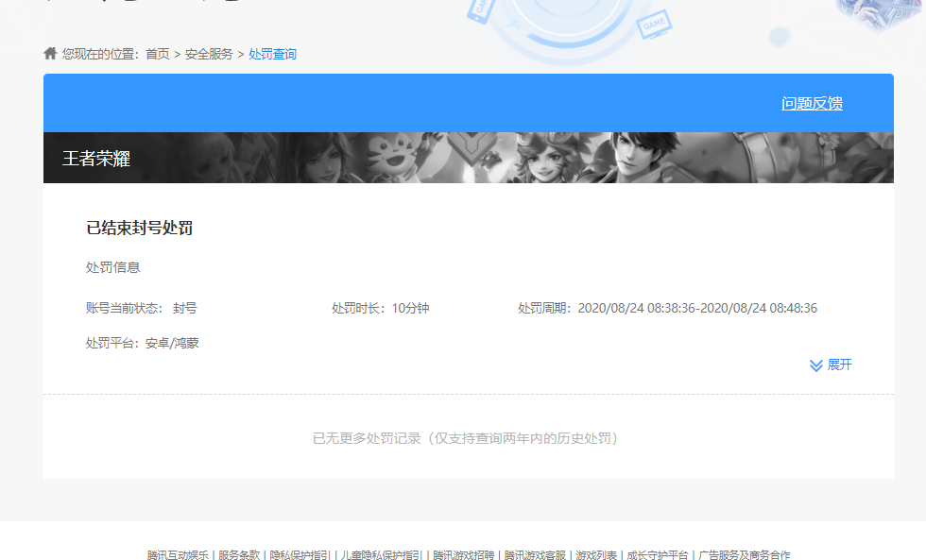Click the home icon in the breadcrumb
This screenshot has height=560, width=926.
tap(49, 53)
